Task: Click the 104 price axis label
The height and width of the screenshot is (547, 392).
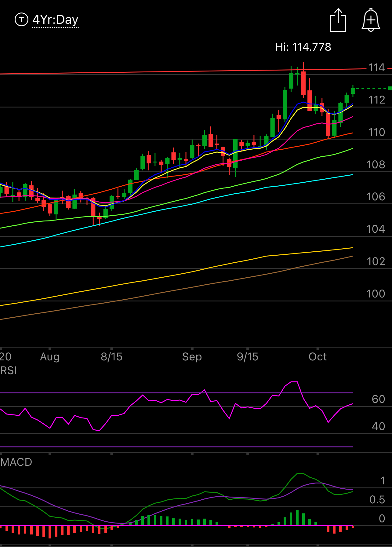Action: (376, 229)
